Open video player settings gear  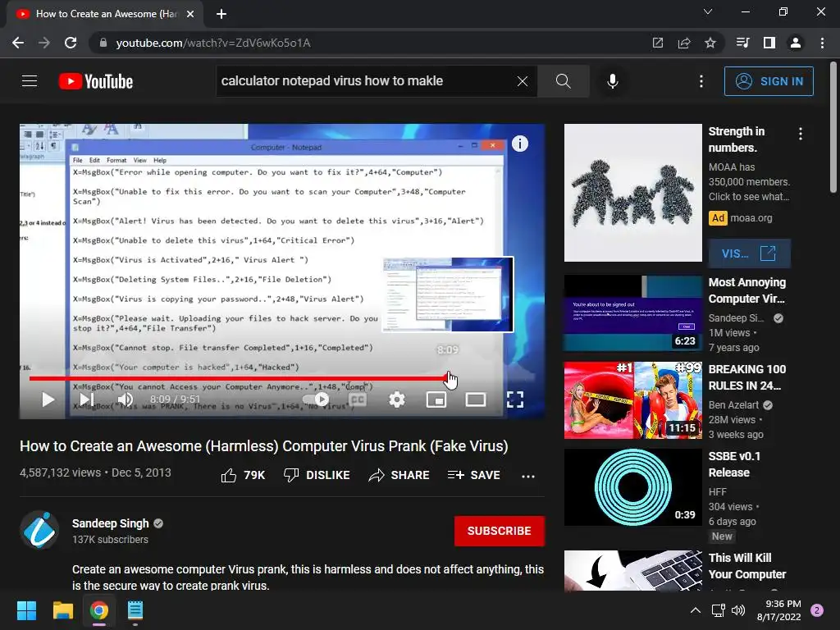coord(397,399)
